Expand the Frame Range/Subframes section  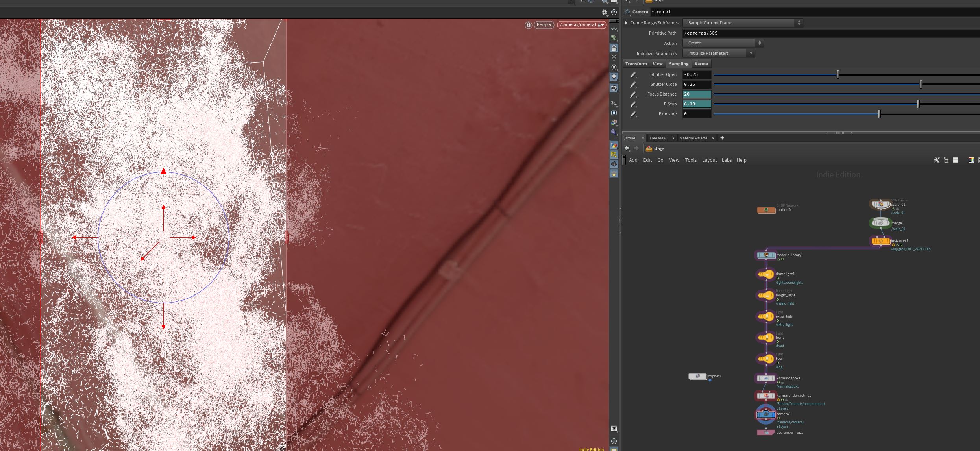(x=626, y=23)
